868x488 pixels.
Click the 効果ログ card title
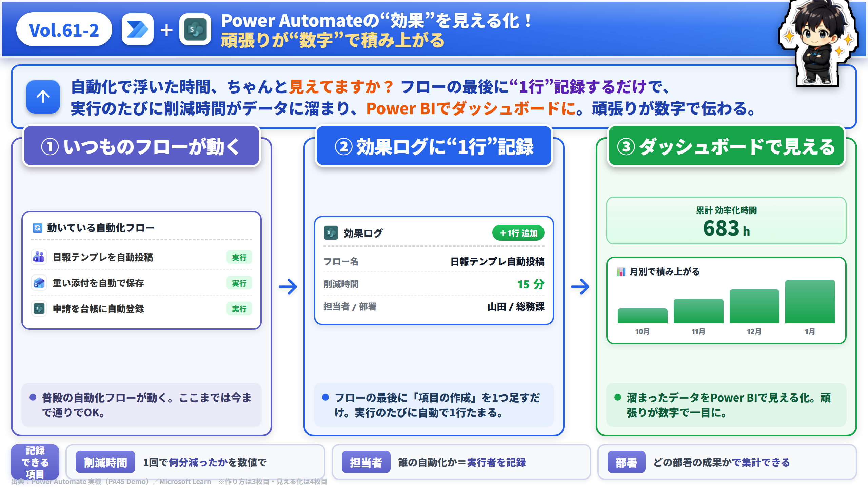363,233
